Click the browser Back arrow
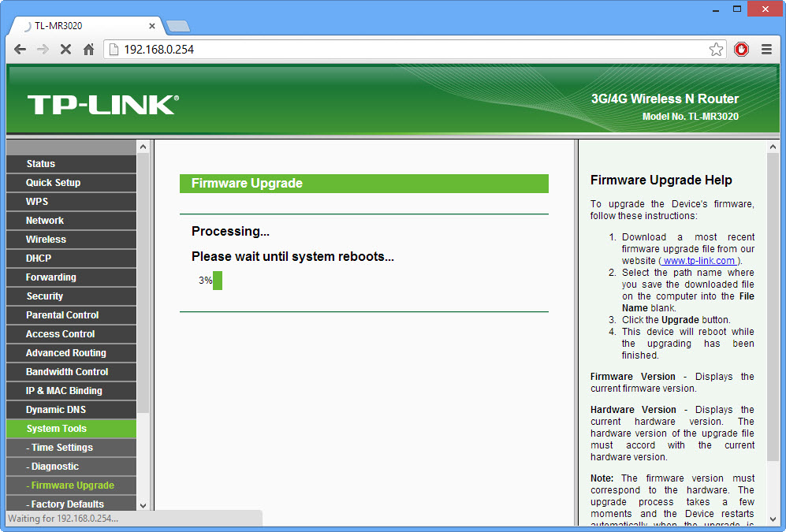 coord(20,49)
